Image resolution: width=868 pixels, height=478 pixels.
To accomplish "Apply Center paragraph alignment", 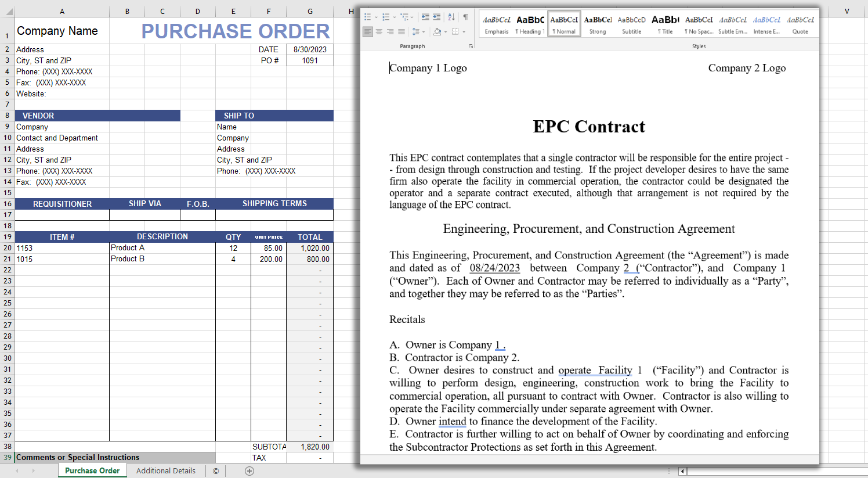I will [379, 31].
